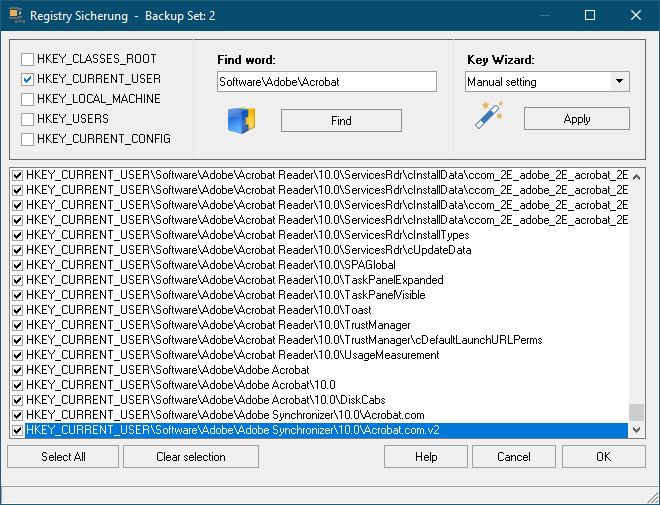Check the HKEY_USERS option
This screenshot has width=660, height=505.
coord(27,119)
